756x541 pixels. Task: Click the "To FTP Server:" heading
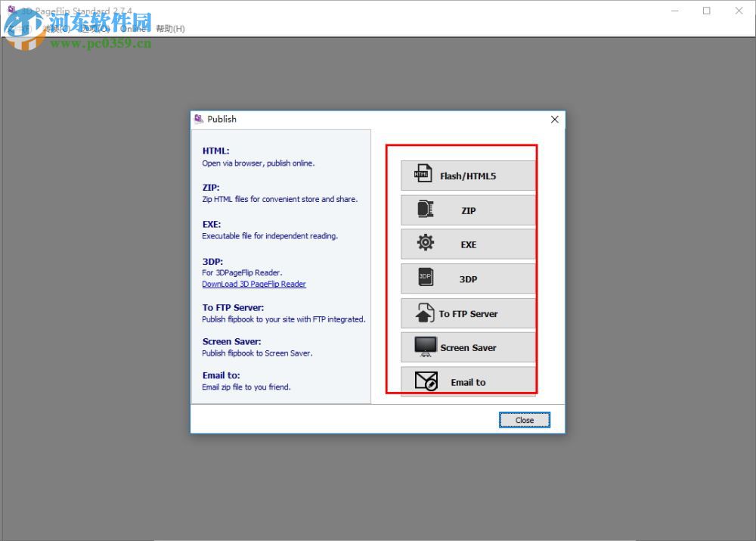pos(233,307)
